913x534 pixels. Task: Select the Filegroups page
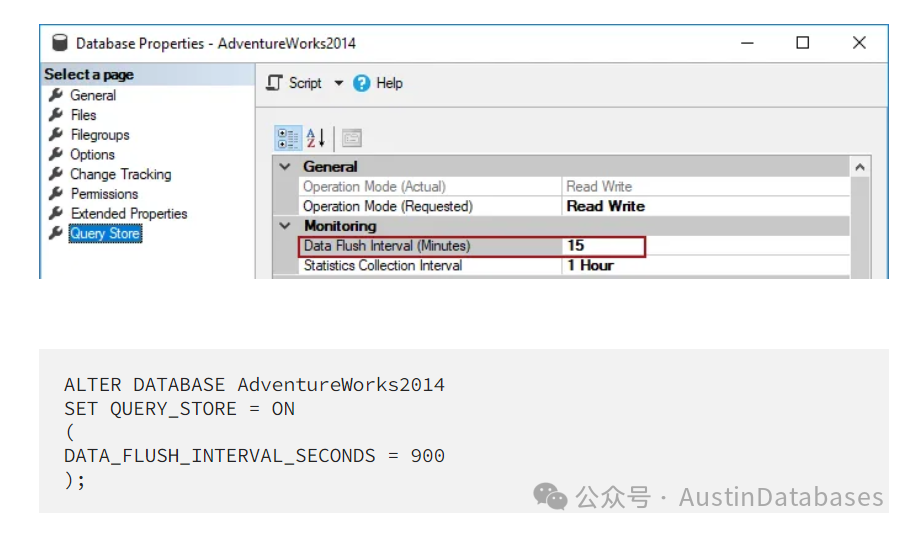tap(100, 135)
